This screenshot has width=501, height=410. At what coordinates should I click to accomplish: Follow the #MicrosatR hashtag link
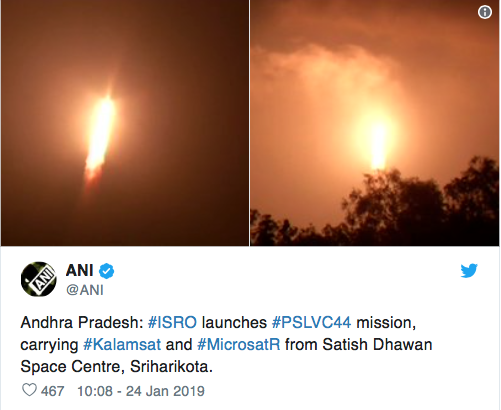point(239,345)
